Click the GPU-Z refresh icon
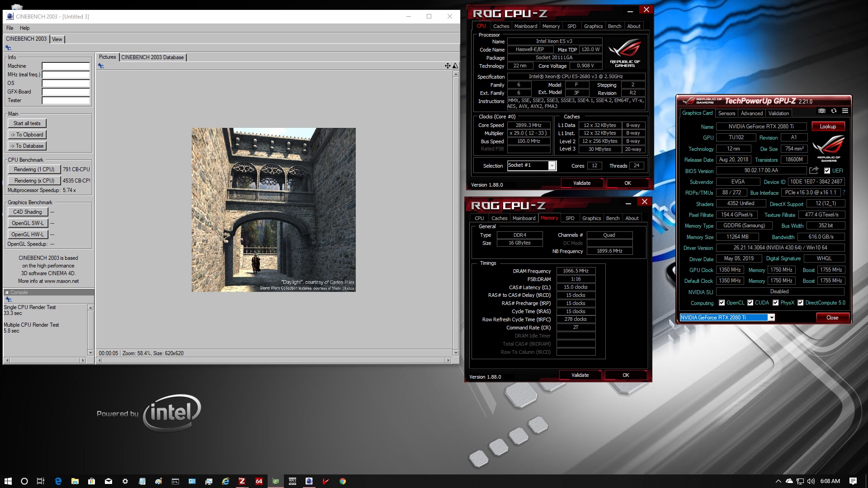The image size is (868, 488). [834, 111]
